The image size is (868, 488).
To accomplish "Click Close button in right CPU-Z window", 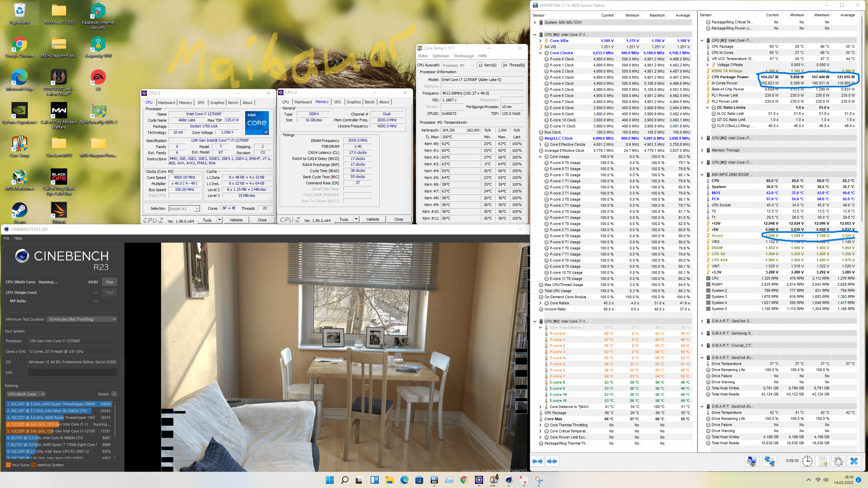I will pyautogui.click(x=399, y=219).
